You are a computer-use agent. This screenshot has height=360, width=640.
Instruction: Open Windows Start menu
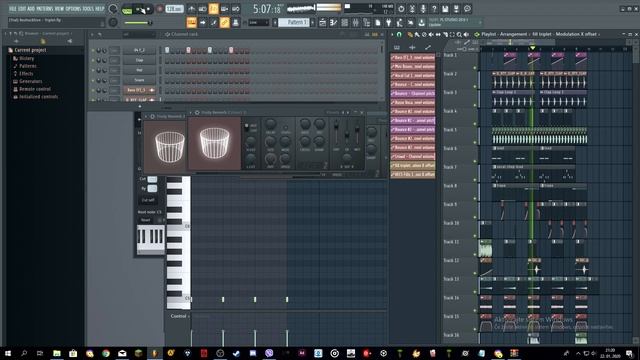pyautogui.click(x=8, y=353)
